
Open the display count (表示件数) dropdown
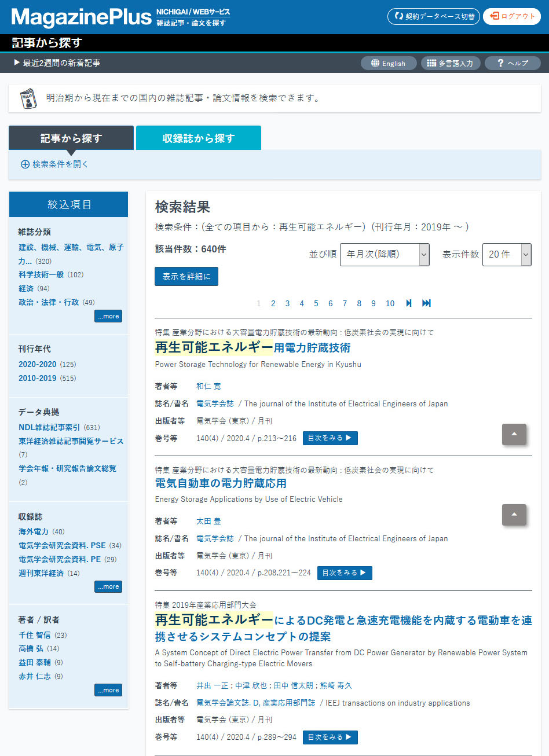506,255
